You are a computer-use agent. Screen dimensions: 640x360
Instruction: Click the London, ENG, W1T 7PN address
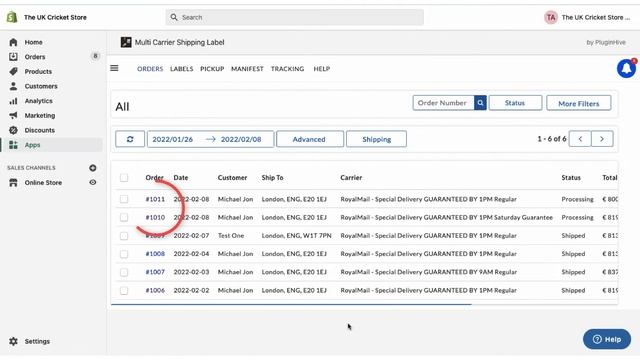tap(296, 236)
